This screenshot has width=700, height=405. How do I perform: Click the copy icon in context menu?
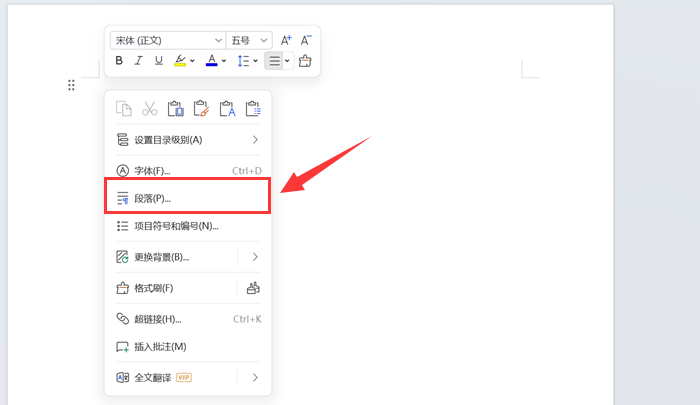pos(124,109)
